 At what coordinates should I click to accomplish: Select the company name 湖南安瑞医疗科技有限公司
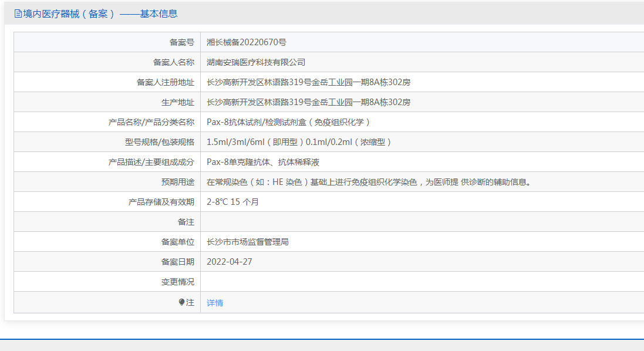(255, 62)
